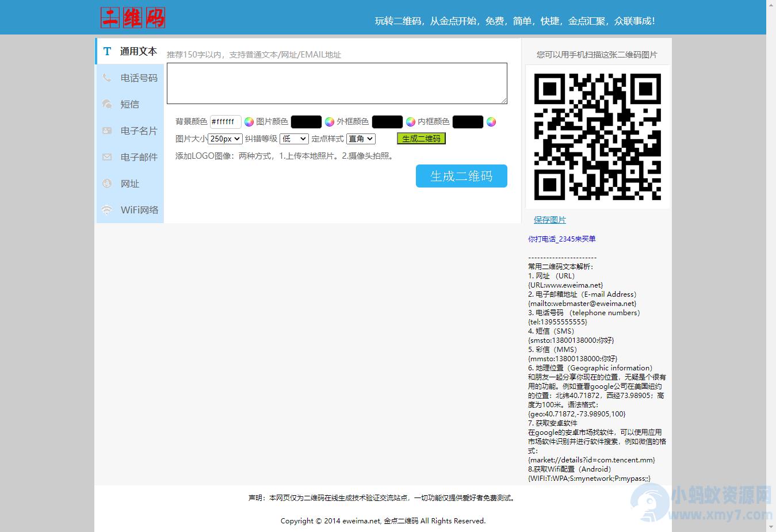The width and height of the screenshot is (776, 532).
Task: Open the 电子名片 tab
Action: [x=130, y=131]
